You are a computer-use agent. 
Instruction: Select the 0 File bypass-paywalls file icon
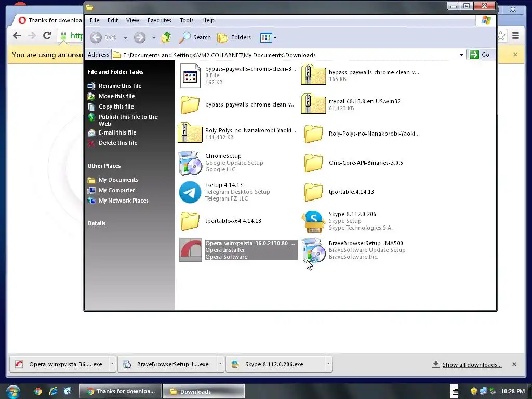pos(190,76)
